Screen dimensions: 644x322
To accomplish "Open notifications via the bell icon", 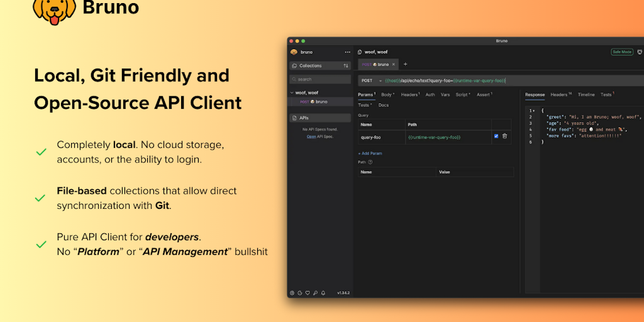I will coord(323,293).
